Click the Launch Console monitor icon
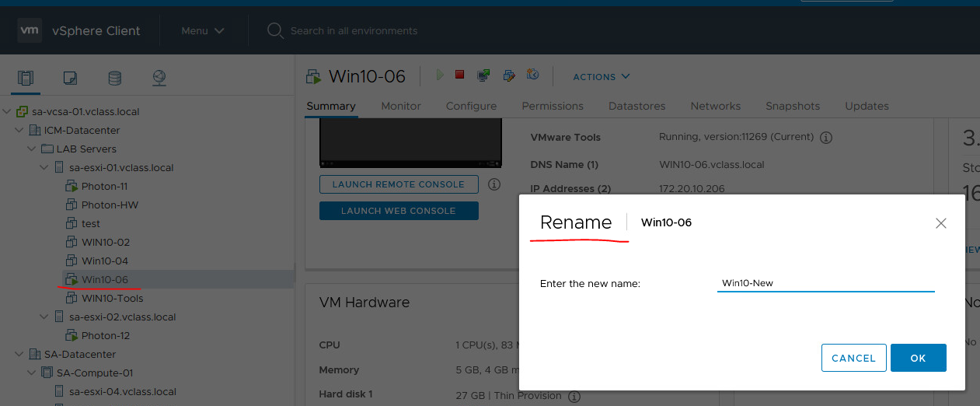 coord(483,75)
